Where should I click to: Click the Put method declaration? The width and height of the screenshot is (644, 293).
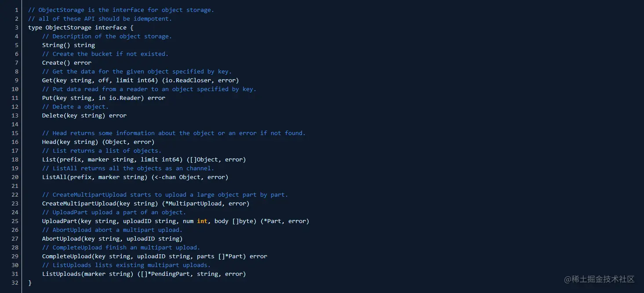coord(103,98)
